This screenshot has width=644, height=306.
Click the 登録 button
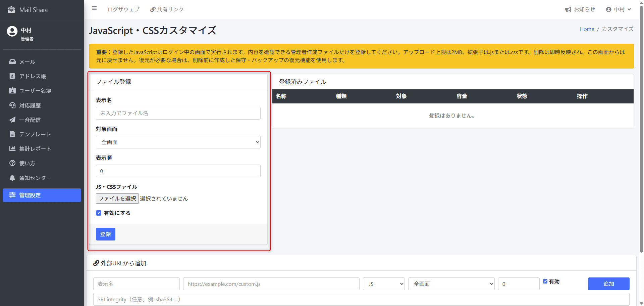(106, 234)
